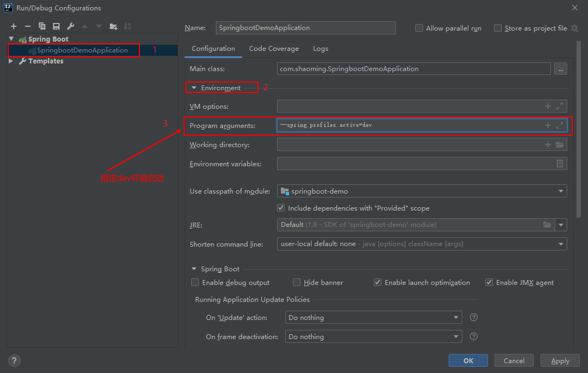Viewport: 588px width, 373px height.
Task: Collapse the Environment section
Action: (193, 88)
